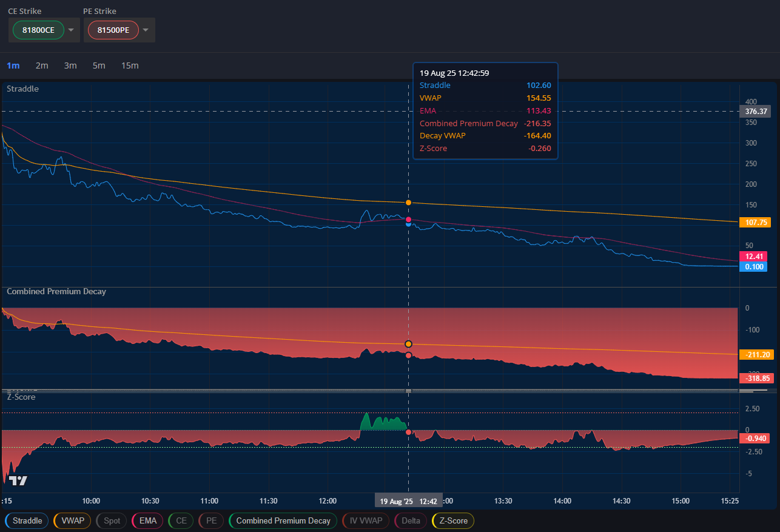Toggle the Straddle indicator pill

pyautogui.click(x=26, y=520)
